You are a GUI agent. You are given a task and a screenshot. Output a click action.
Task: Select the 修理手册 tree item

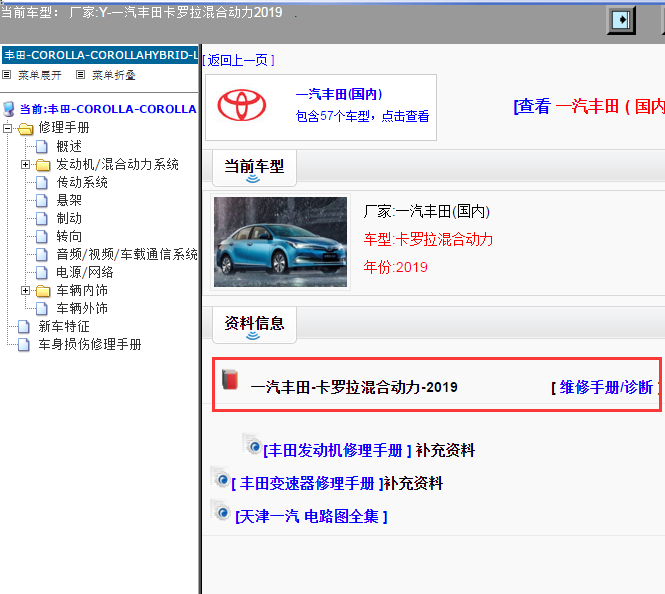(x=64, y=128)
